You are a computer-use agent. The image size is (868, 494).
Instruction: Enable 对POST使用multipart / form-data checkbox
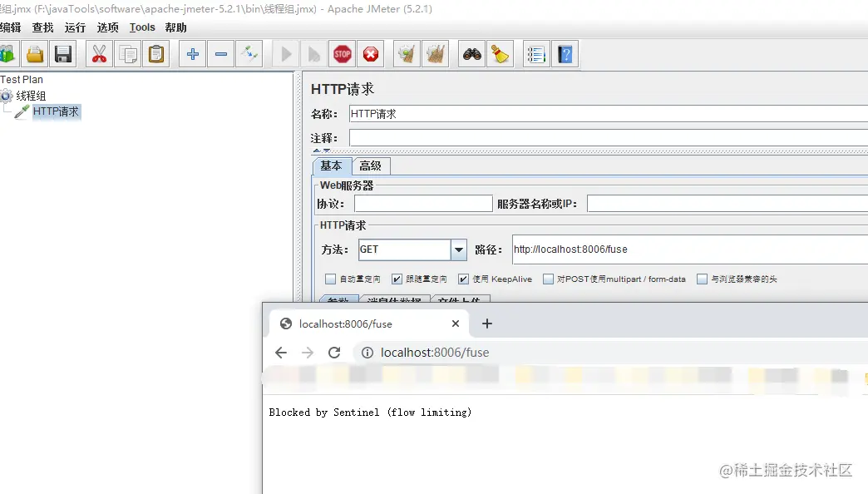548,279
